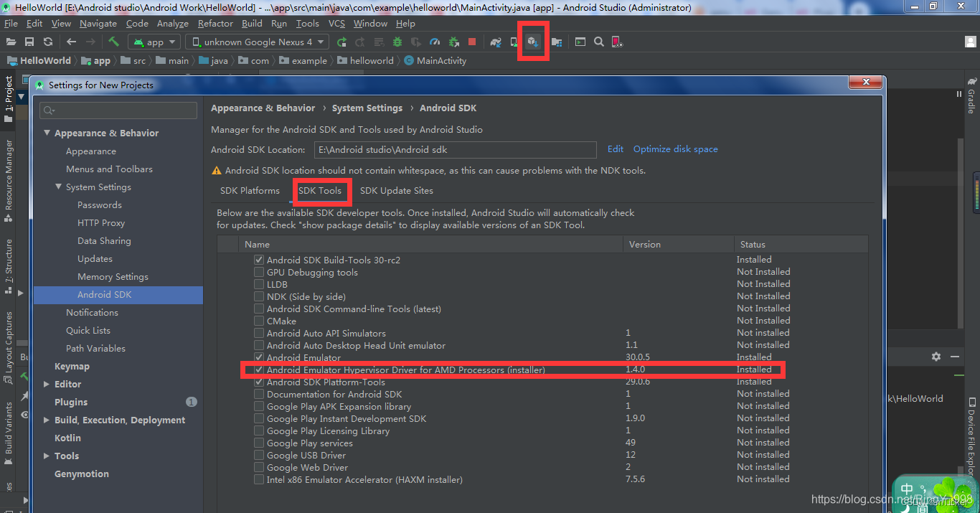Check the NDK (Side by side) checkbox
Viewport: 980px width, 513px height.
pos(259,296)
